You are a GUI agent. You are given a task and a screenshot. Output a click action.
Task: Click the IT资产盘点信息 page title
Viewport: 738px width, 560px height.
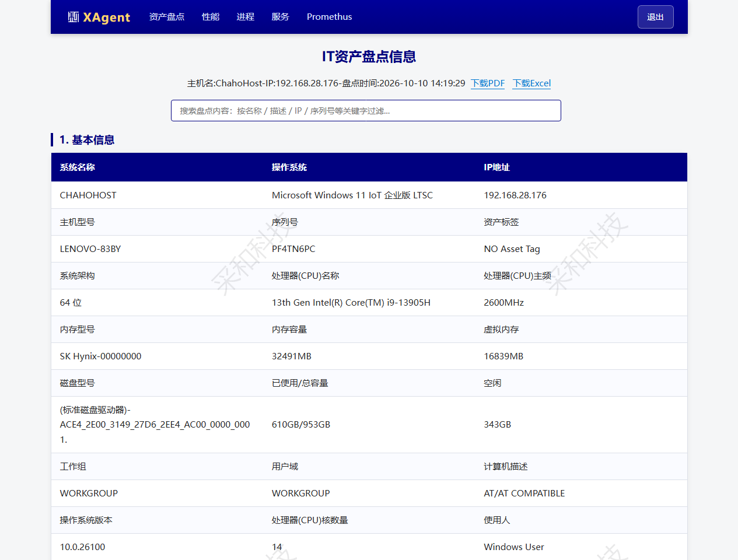tap(369, 57)
